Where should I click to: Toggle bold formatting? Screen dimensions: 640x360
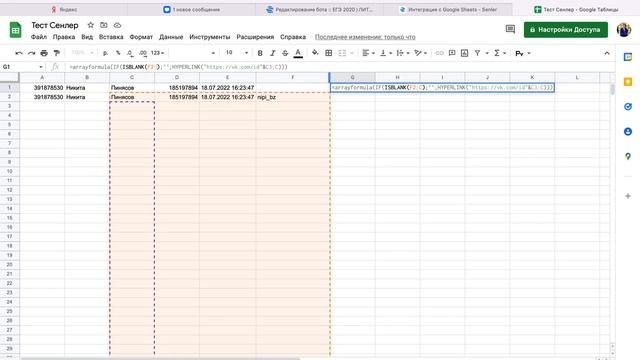[260, 53]
